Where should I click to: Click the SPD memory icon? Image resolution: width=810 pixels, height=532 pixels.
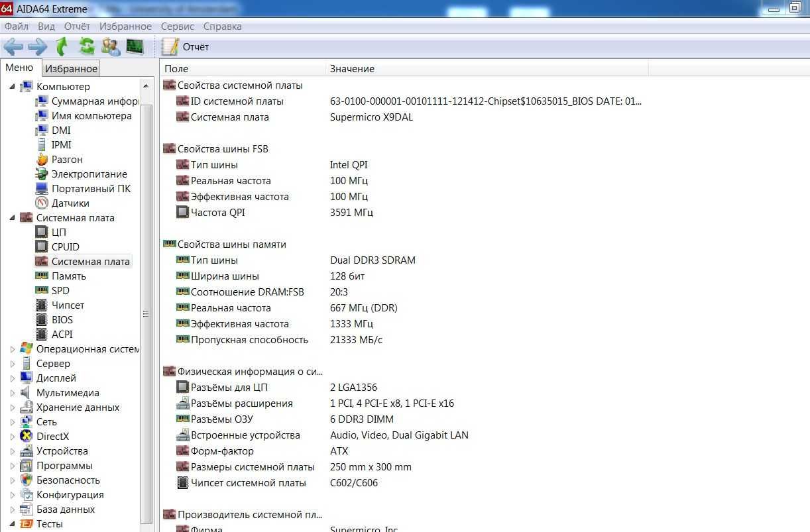coord(42,290)
